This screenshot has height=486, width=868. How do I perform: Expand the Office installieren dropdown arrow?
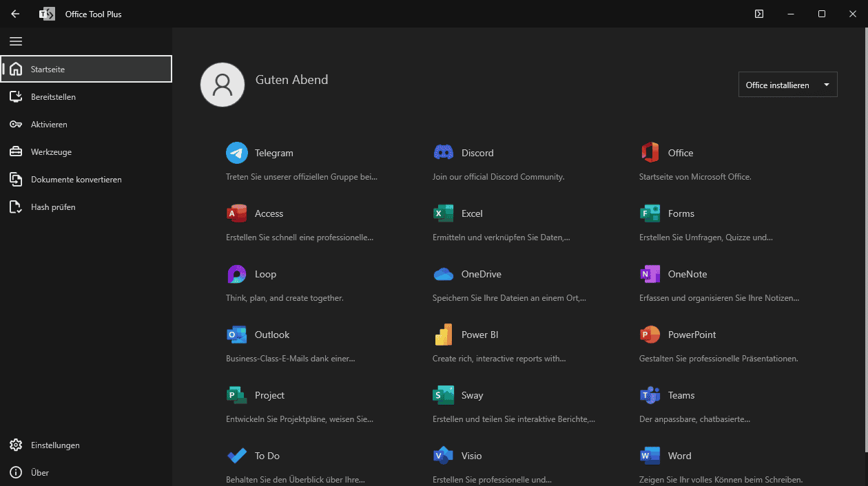click(826, 85)
